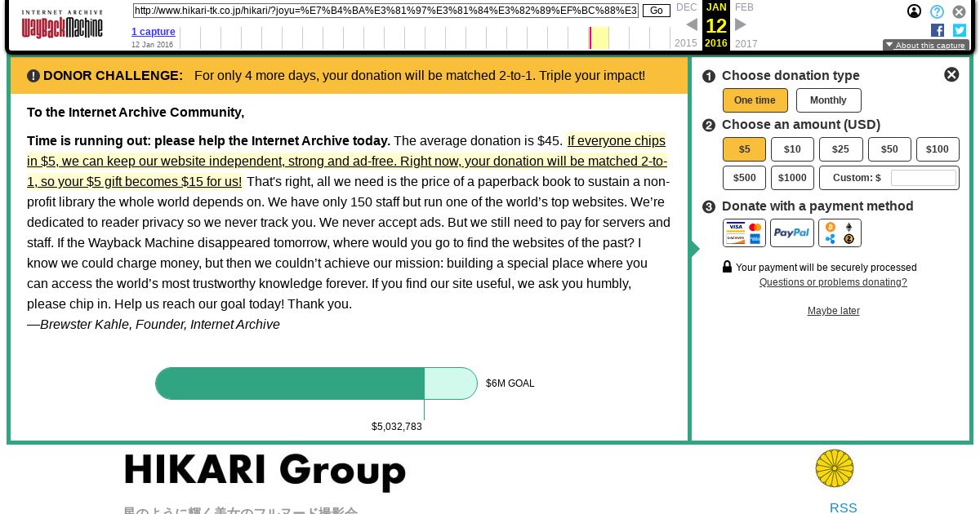This screenshot has height=514, width=980.
Task: Open the Wayback Machine logo home link
Action: (x=62, y=24)
